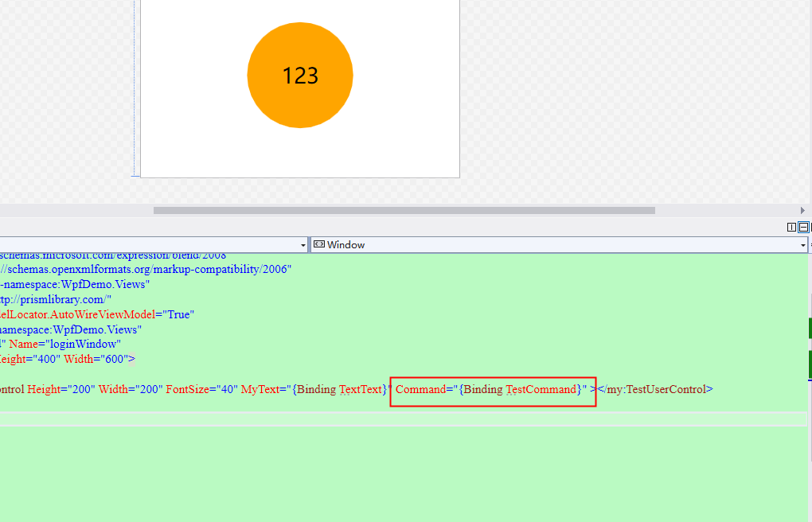812x522 pixels.
Task: Click the TextText binding attribute
Action: [x=358, y=390]
